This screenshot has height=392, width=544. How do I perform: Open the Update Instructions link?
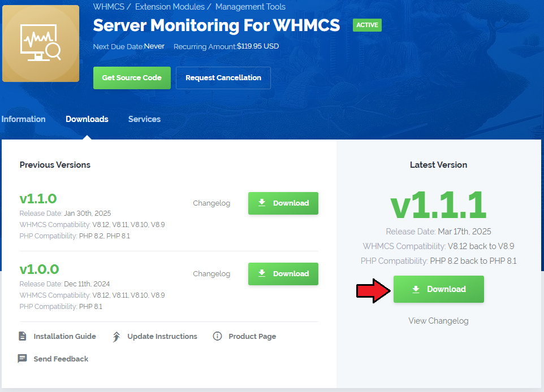point(162,336)
